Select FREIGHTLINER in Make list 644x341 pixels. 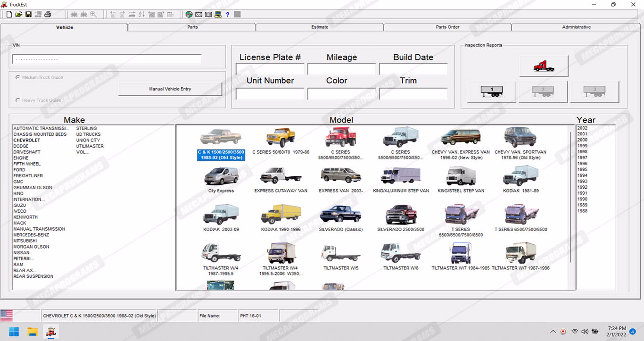[x=28, y=175]
